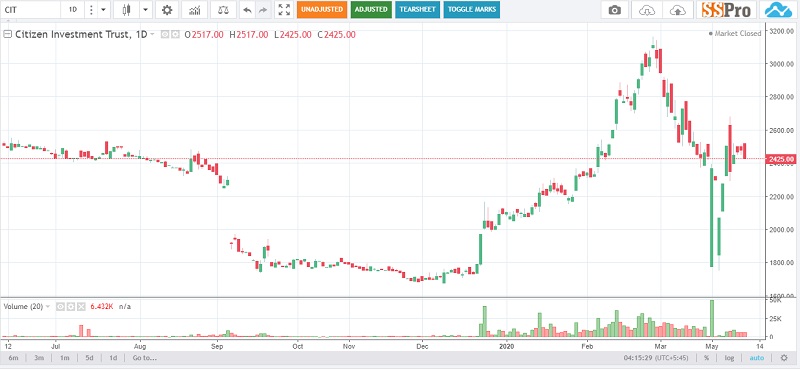Screen dimensions: 800x370
Task: Toggle fullscreen mode icon
Action: click(x=284, y=10)
